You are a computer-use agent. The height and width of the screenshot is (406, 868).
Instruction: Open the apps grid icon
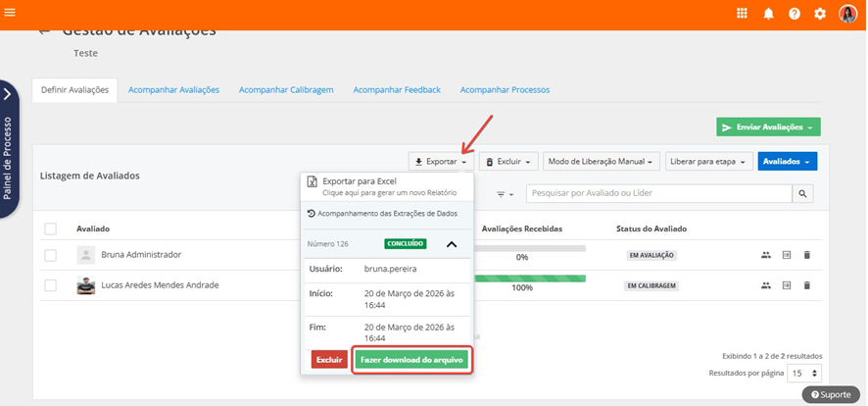click(742, 14)
